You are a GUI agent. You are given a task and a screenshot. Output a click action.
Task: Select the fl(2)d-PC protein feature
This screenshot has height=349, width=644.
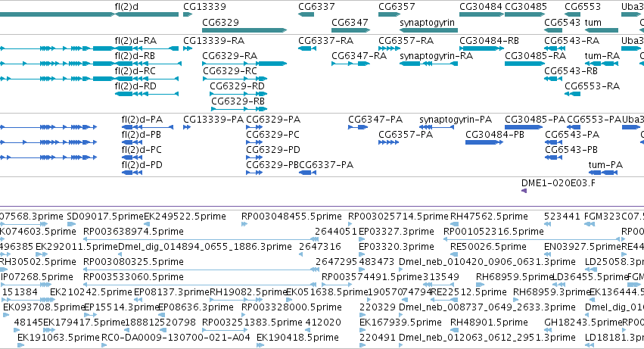(x=132, y=157)
